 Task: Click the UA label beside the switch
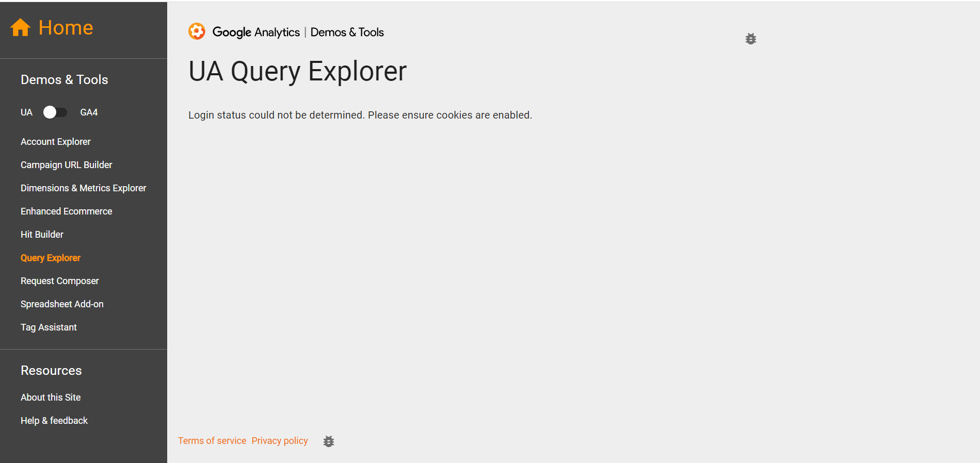point(26,112)
